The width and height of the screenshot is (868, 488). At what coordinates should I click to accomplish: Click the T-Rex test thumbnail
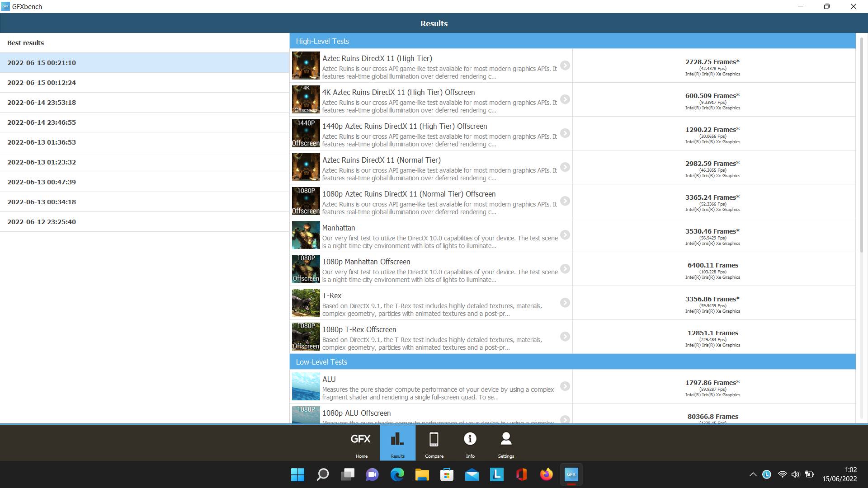pyautogui.click(x=306, y=303)
